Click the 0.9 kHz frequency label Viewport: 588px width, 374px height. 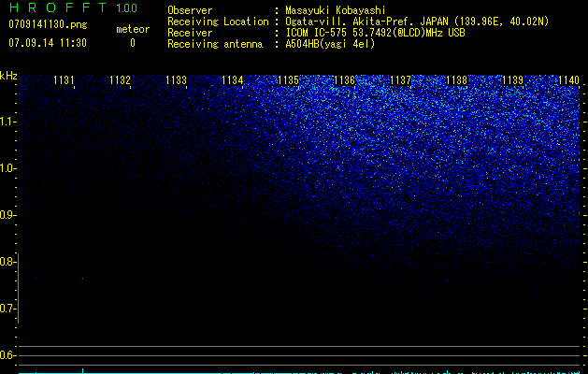tap(7, 215)
